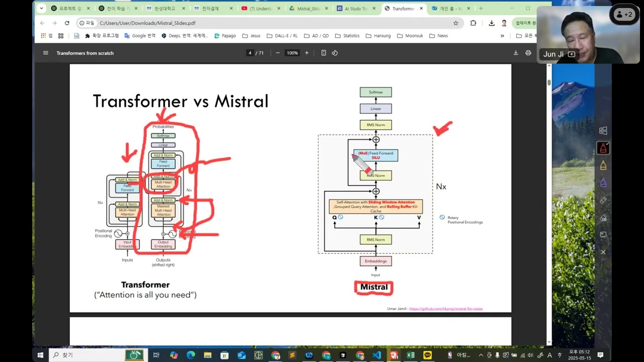644x362 pixels.
Task: Print the PDF document
Action: pyautogui.click(x=528, y=53)
